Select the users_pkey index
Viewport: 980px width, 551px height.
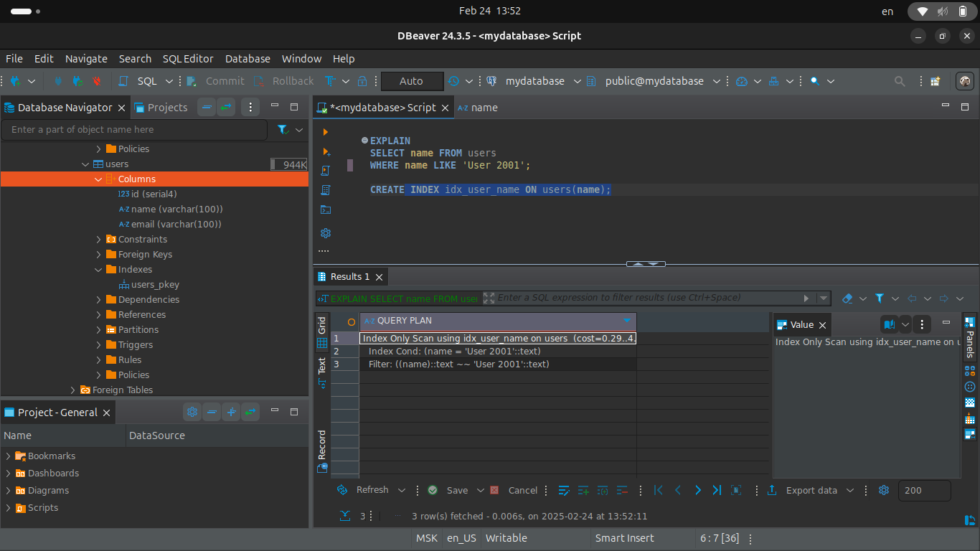click(149, 285)
